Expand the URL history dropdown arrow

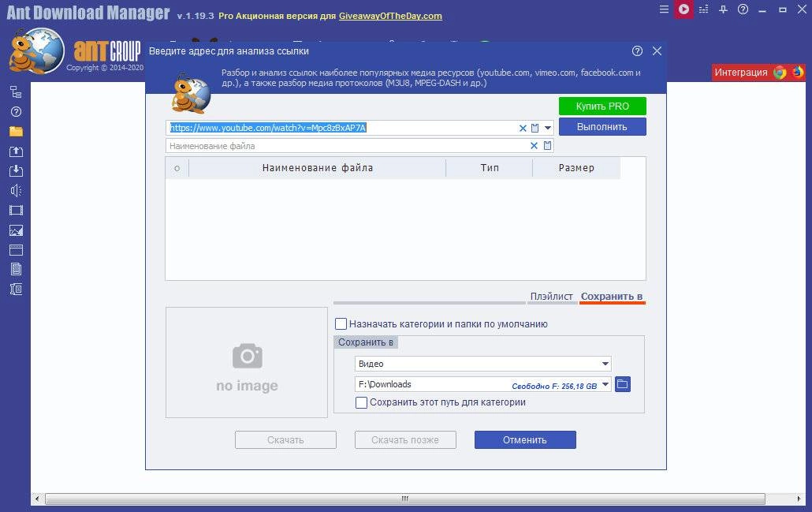(x=548, y=128)
